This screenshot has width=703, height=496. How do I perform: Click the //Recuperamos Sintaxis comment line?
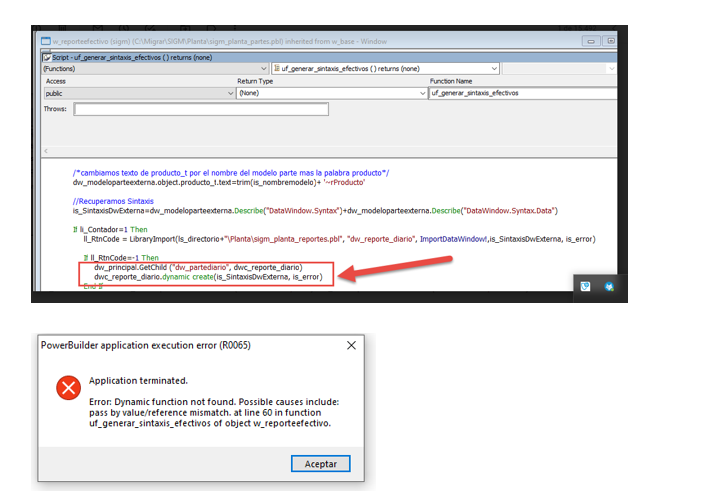click(x=109, y=201)
